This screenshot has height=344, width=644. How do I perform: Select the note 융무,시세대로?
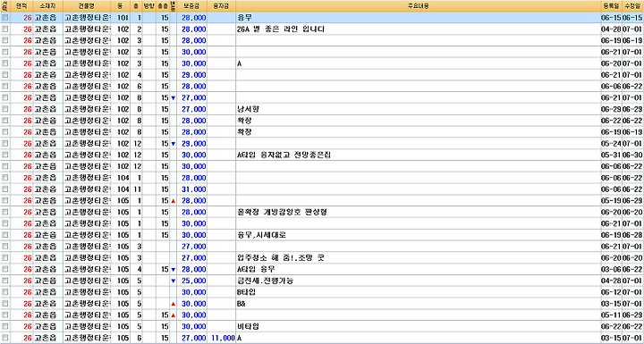click(261, 235)
